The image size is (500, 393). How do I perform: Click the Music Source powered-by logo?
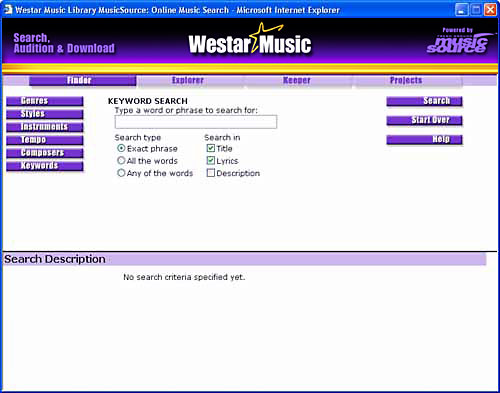(x=458, y=41)
